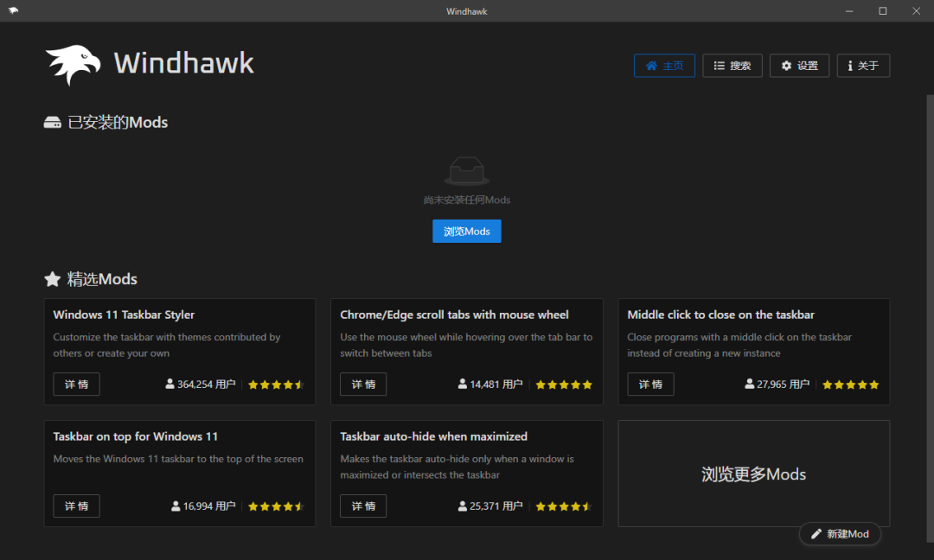Click the 27,965 用户 count
This screenshot has width=934, height=560.
(784, 385)
